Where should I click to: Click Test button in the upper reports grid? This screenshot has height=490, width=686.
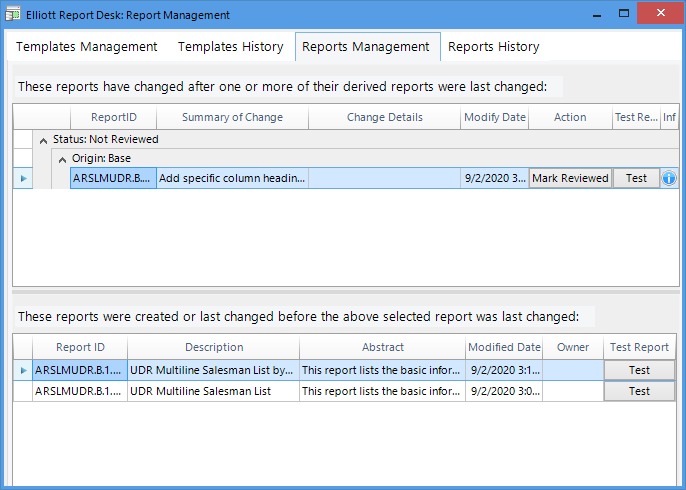tap(636, 178)
